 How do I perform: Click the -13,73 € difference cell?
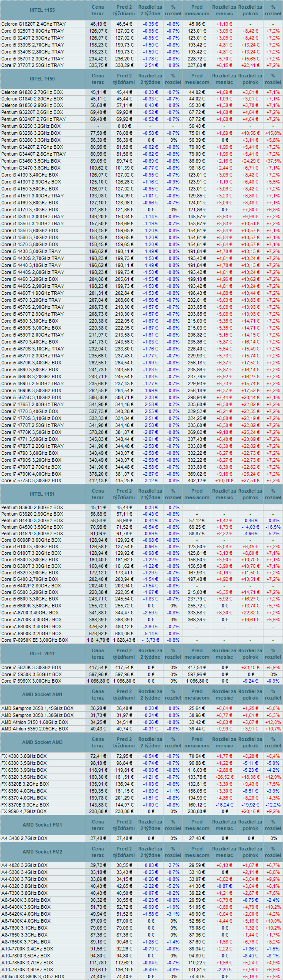[x=150, y=640]
